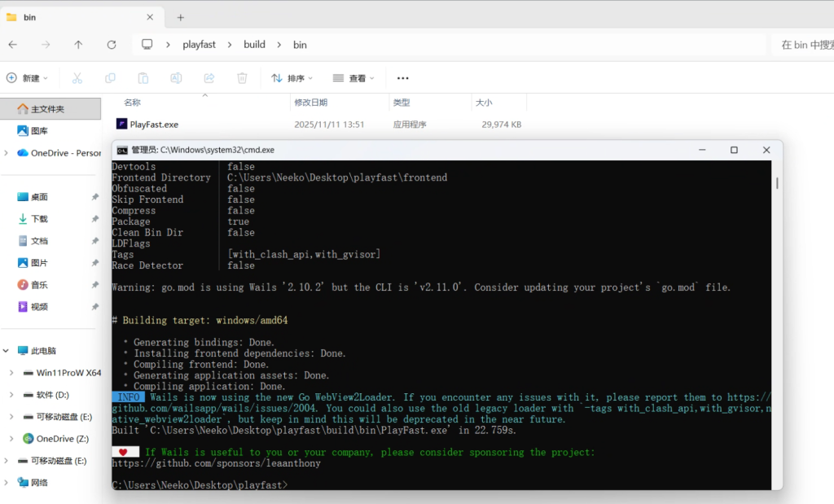
Task: Click the Cut scissors icon in toolbar
Action: click(x=77, y=78)
